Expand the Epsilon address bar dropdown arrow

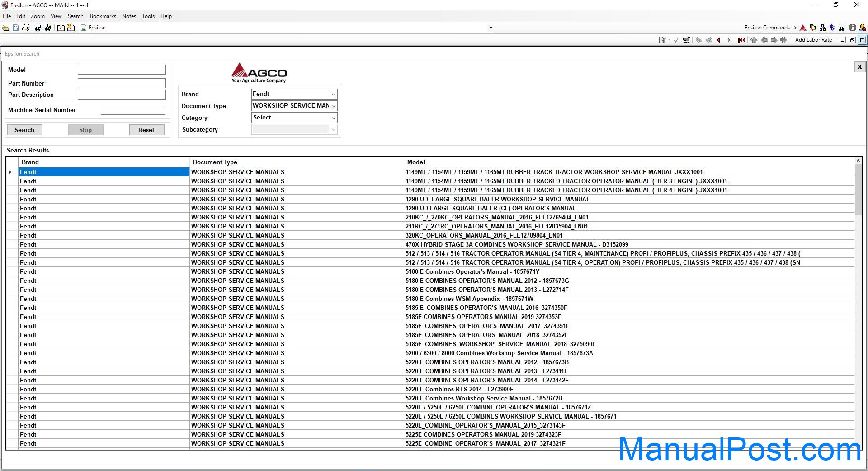point(491,28)
